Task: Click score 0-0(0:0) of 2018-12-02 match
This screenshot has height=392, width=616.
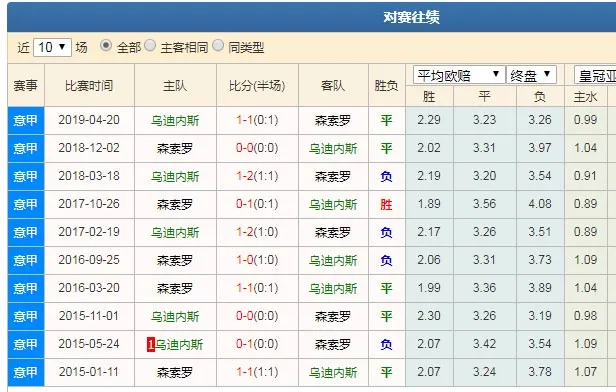Action: pos(257,148)
